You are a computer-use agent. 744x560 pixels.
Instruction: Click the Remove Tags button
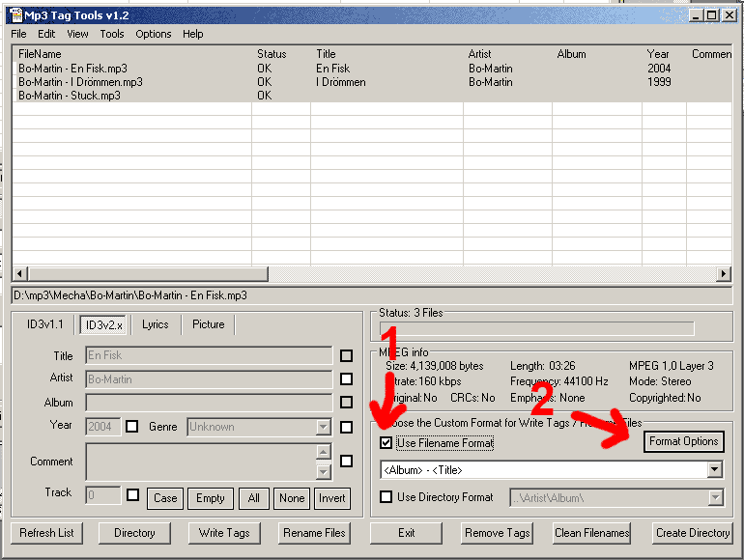pos(497,533)
